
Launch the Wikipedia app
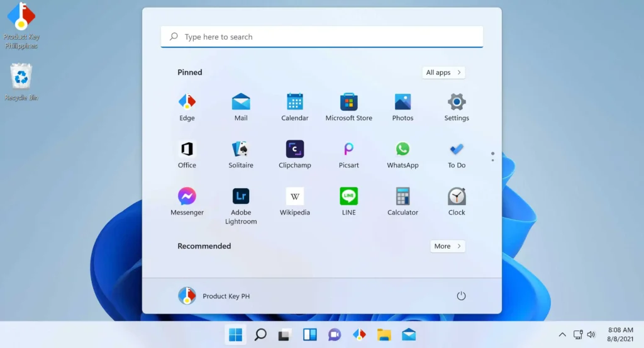(x=294, y=202)
